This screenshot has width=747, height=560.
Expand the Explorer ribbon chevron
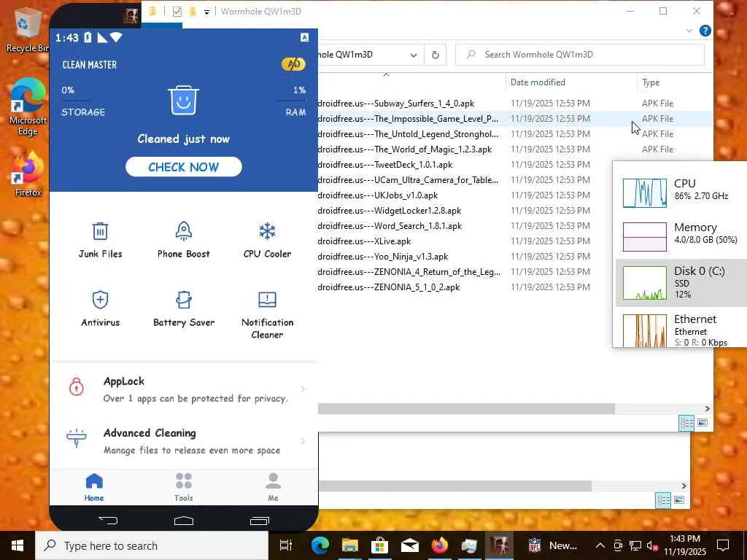tap(689, 31)
